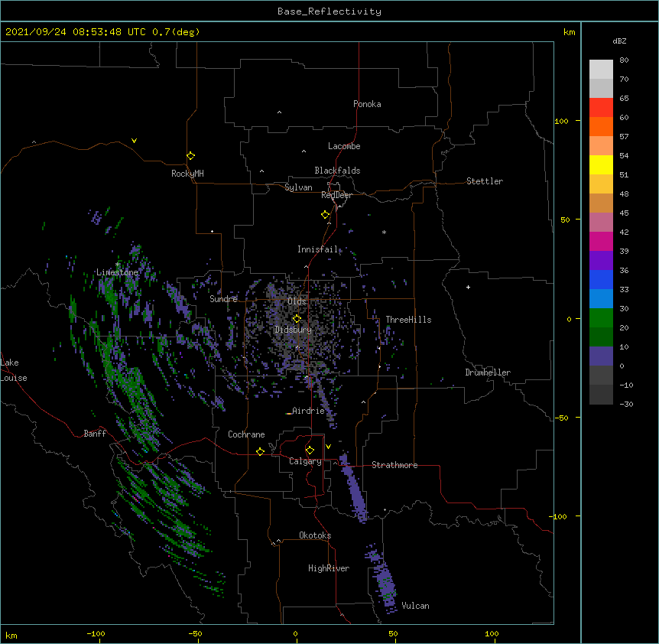Image resolution: width=659 pixels, height=644 pixels.
Task: Click the white asterisk marker east of Innisfail
Action: (x=384, y=232)
